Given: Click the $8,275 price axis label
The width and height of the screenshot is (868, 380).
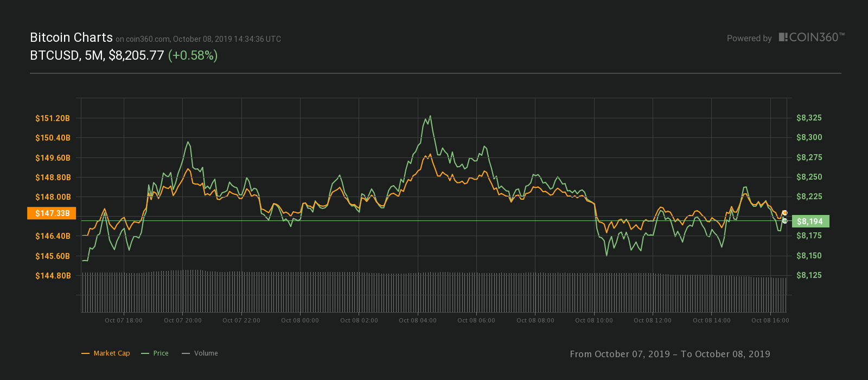Looking at the screenshot, I should click(x=809, y=157).
